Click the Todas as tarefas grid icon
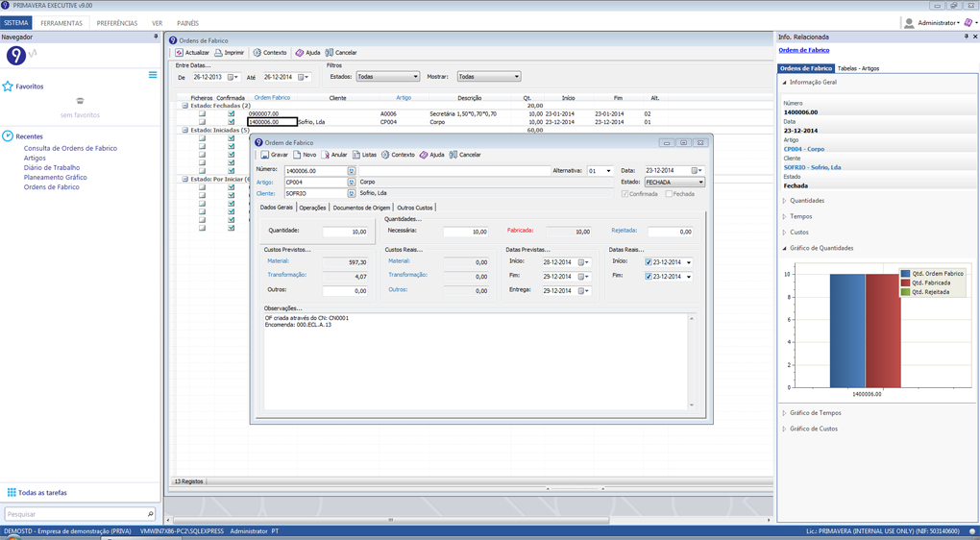Viewport: 980px width, 540px height. 12,493
